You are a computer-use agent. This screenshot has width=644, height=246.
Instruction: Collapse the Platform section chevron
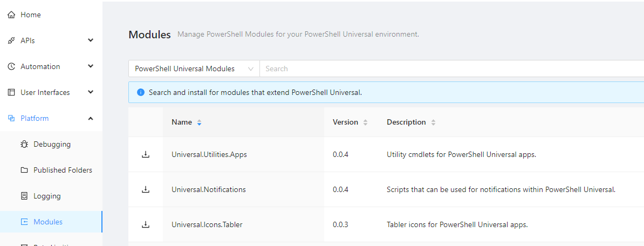[x=91, y=118]
